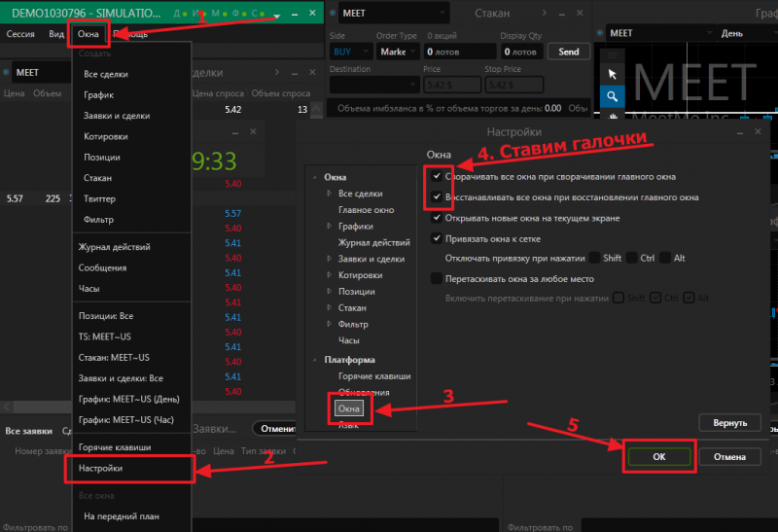Select Часы in settings tree
The width and height of the screenshot is (778, 532).
tap(349, 340)
